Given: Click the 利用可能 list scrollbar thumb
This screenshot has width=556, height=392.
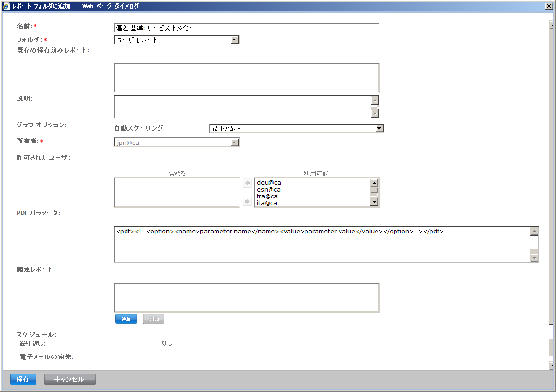Looking at the screenshot, I should pyautogui.click(x=374, y=190).
